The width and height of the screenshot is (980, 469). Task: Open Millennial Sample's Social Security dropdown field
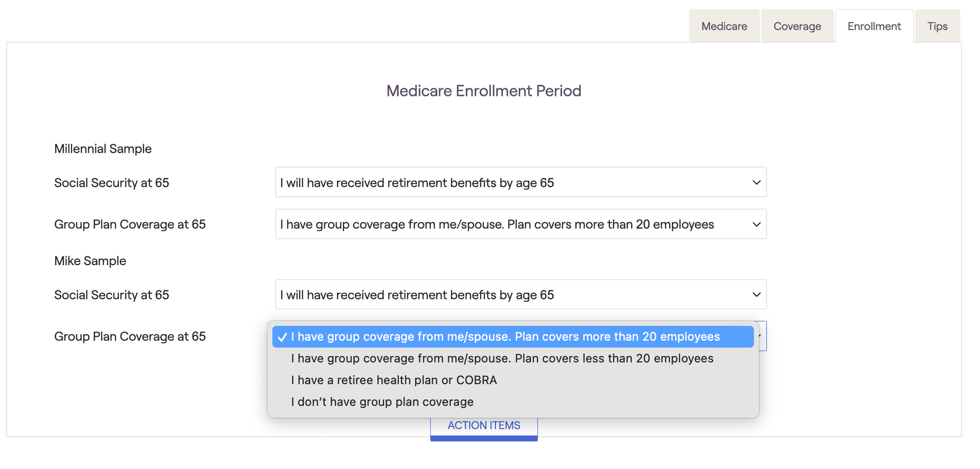521,182
